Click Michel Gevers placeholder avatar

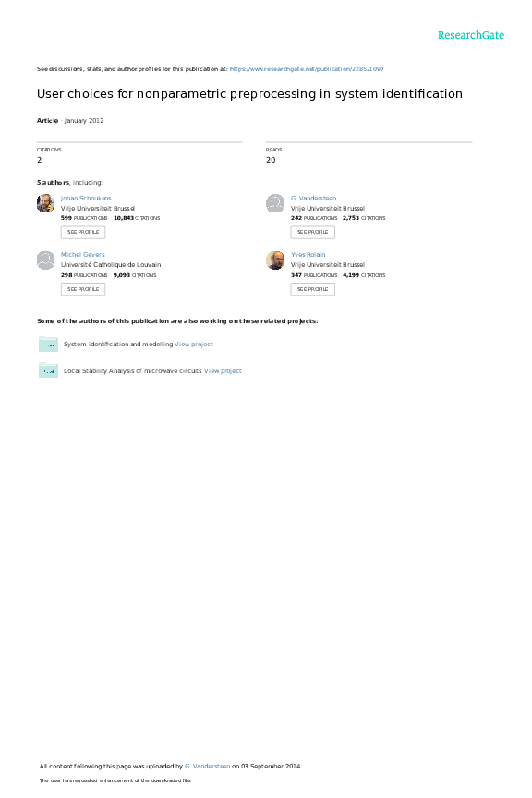pyautogui.click(x=46, y=260)
